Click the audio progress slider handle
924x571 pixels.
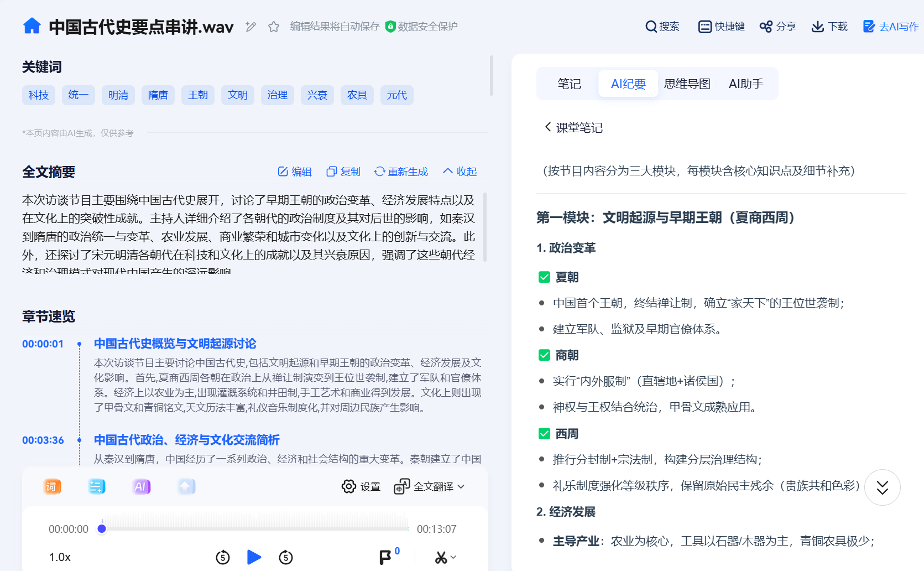(102, 529)
